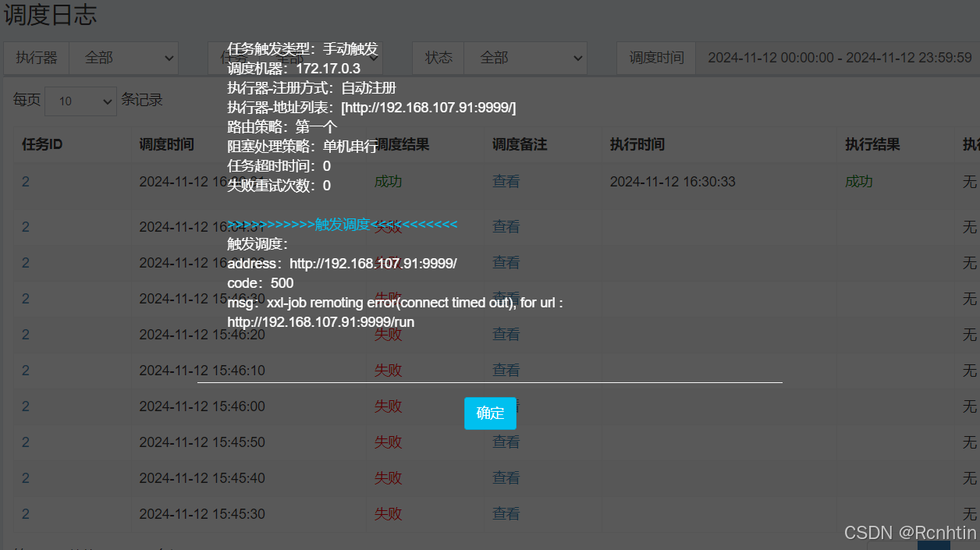Viewport: 980px width, 550px height.
Task: Click the 失败 result in the 15:46:10 row
Action: point(388,370)
